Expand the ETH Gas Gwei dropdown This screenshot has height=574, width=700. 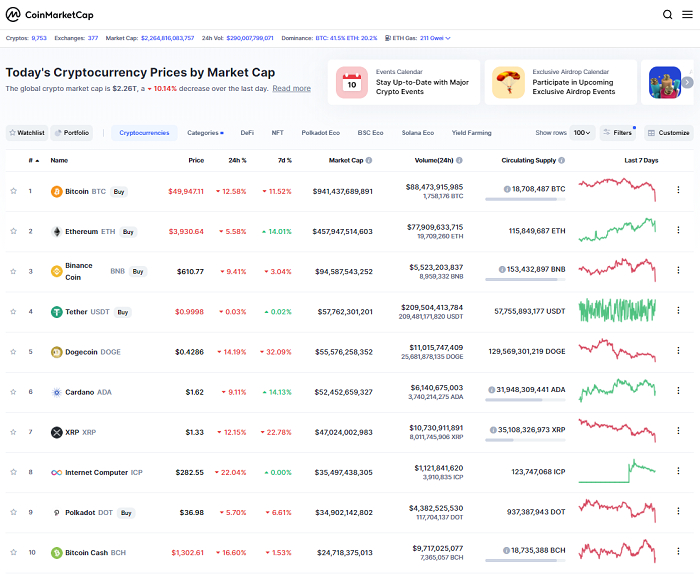pyautogui.click(x=434, y=38)
